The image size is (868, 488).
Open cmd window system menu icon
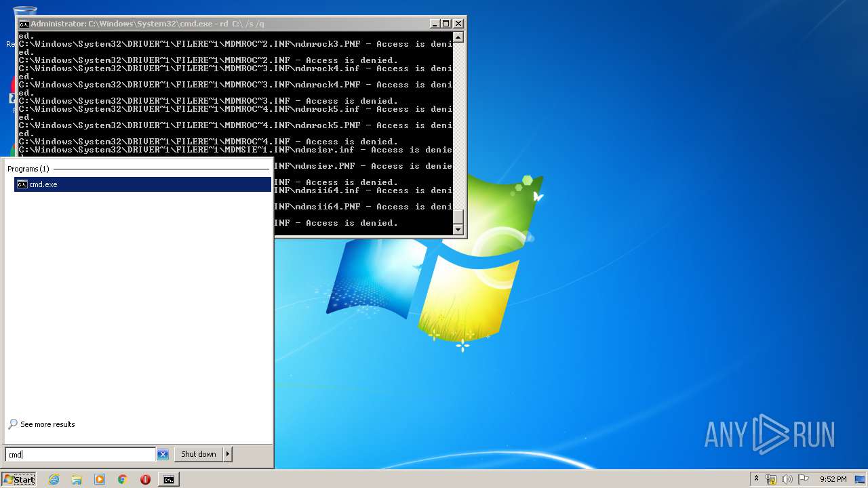(24, 24)
